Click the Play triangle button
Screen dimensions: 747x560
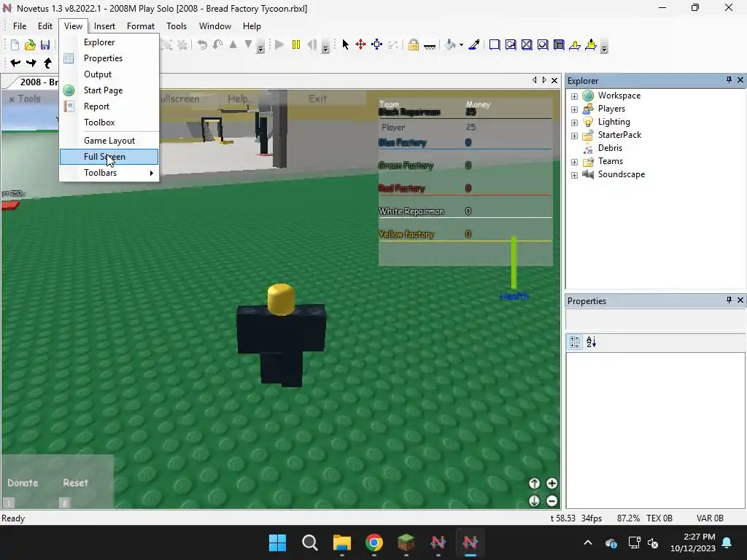coord(279,44)
